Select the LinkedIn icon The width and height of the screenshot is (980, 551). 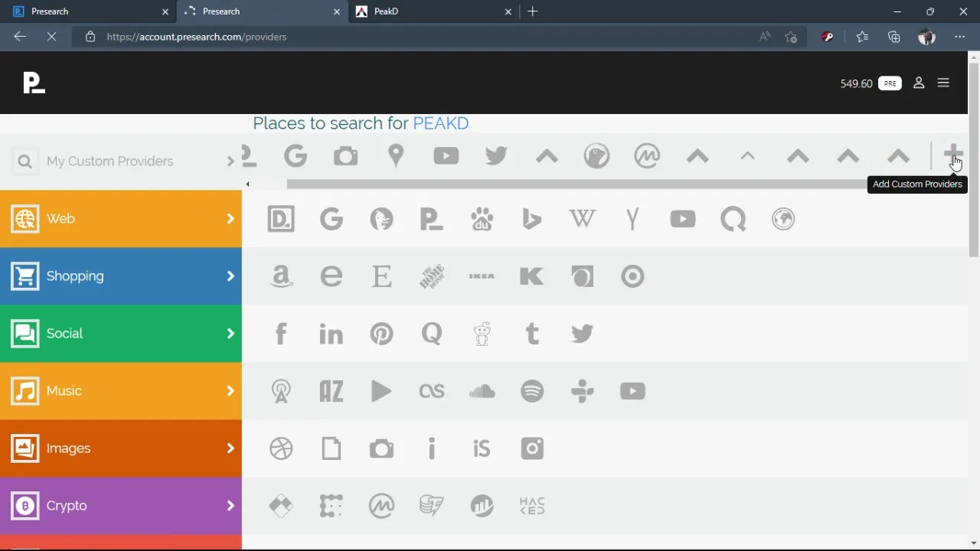click(x=332, y=334)
